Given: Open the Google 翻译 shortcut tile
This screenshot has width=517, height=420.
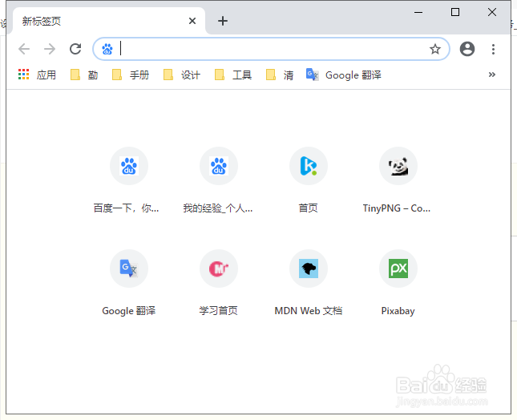Looking at the screenshot, I should [x=129, y=283].
